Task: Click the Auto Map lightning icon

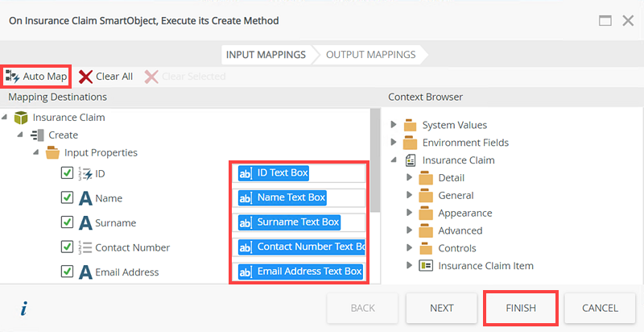Action: 12,77
